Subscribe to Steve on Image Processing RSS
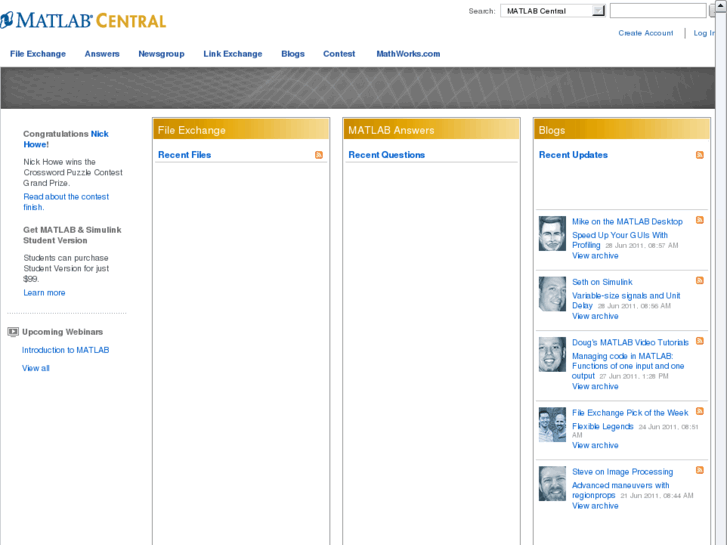This screenshot has width=727, height=545. tap(700, 470)
